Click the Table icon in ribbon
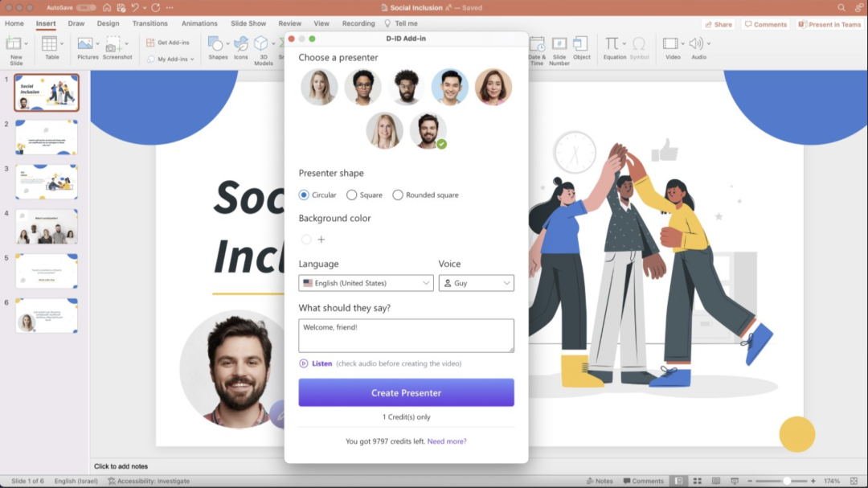 tap(49, 43)
